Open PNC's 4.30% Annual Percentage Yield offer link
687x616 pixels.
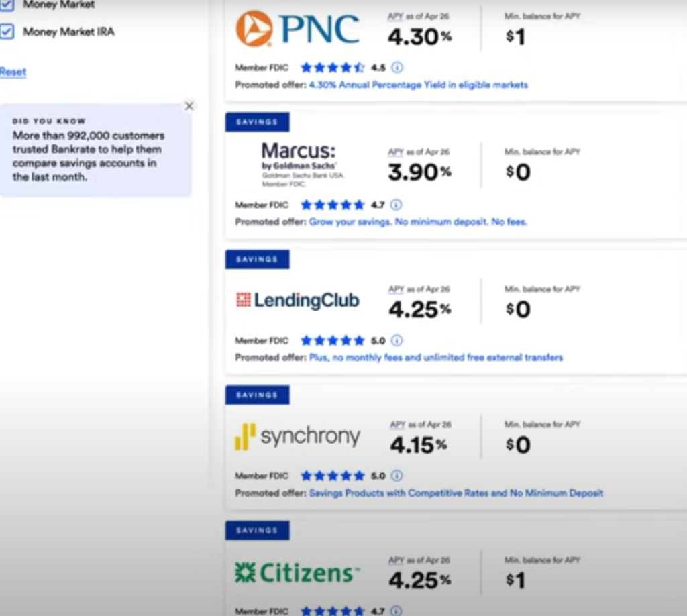point(418,85)
